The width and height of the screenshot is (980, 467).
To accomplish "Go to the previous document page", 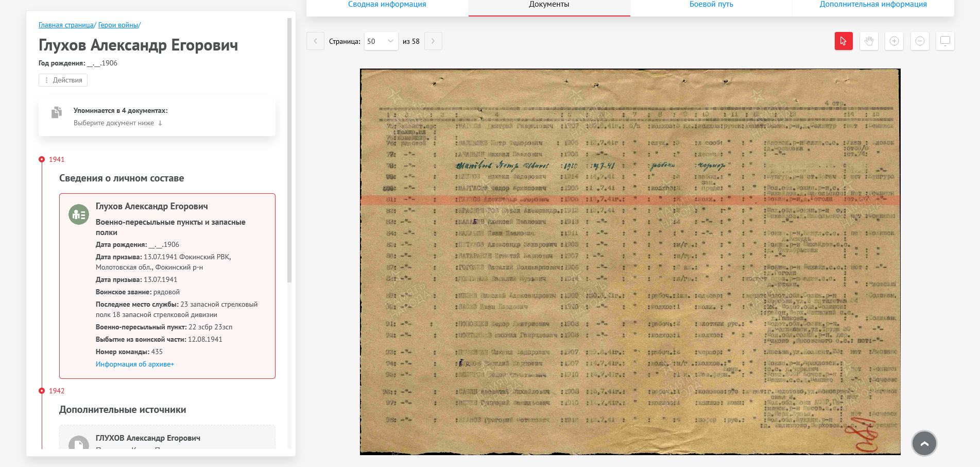I will [315, 41].
